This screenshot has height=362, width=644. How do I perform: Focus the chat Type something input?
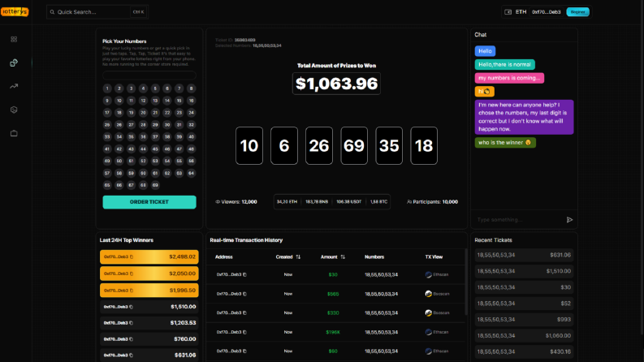(520, 220)
